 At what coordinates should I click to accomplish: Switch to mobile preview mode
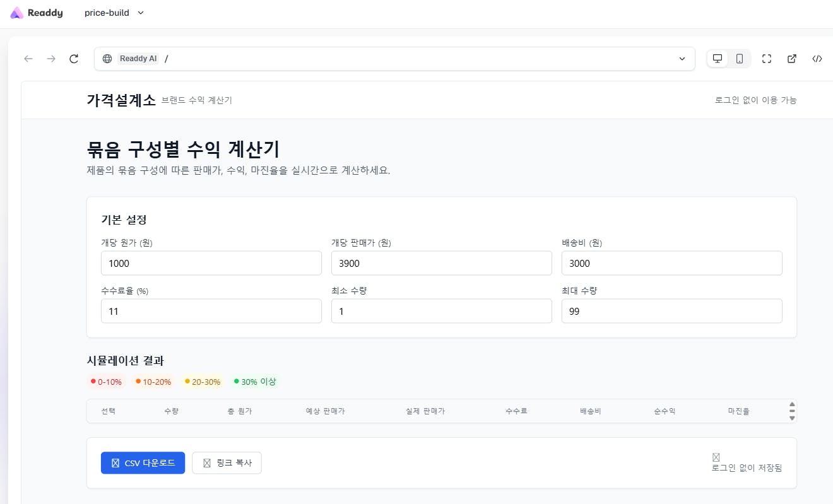click(x=740, y=59)
